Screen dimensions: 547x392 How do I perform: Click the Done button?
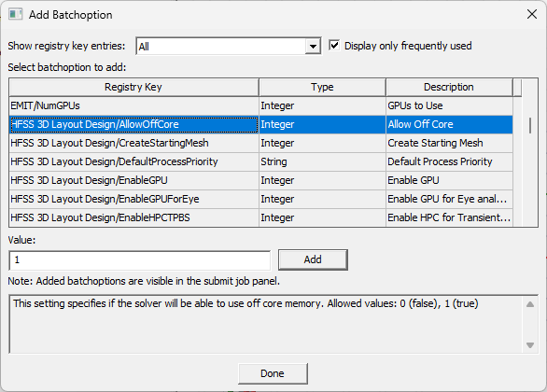coord(273,373)
